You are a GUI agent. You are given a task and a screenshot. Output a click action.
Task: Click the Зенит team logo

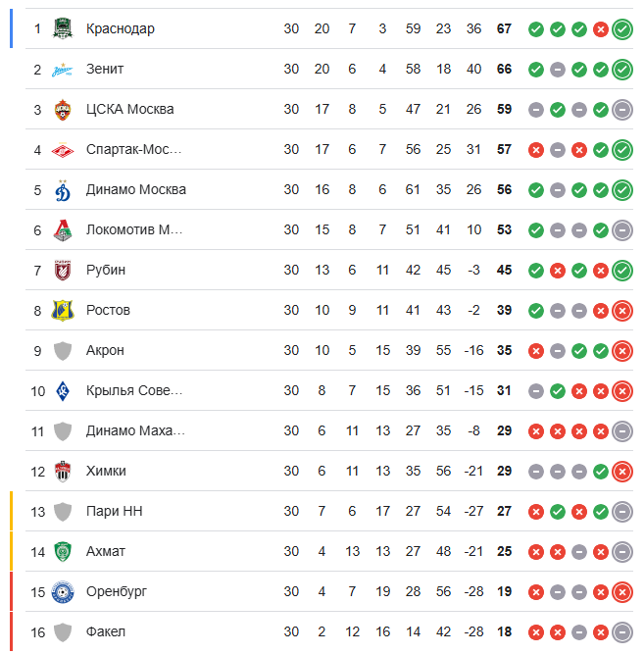click(63, 70)
